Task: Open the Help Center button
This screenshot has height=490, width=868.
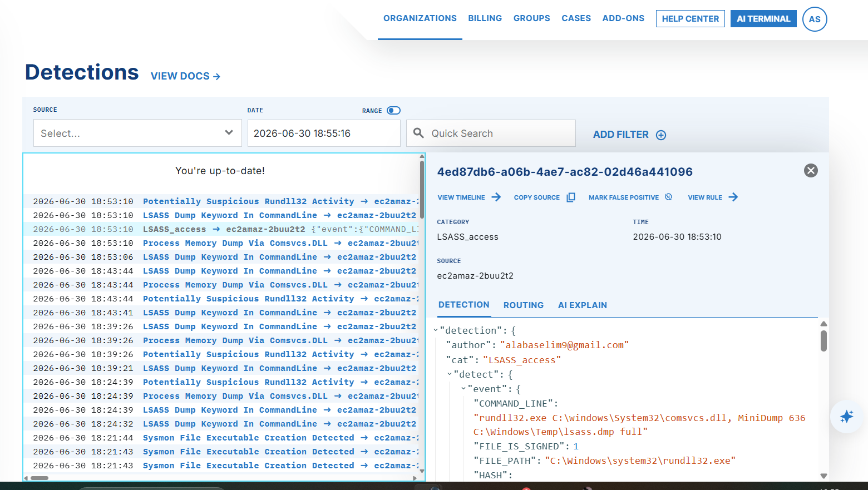Action: pos(691,19)
